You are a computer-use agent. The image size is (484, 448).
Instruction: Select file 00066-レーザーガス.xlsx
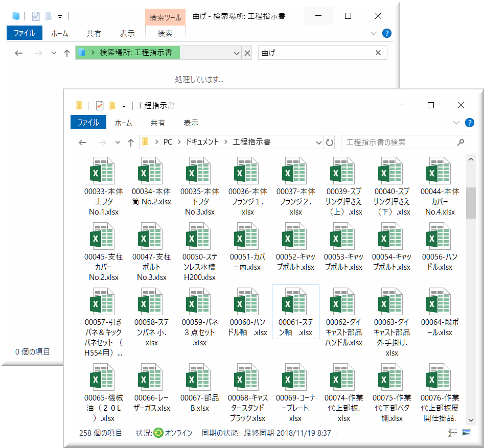pyautogui.click(x=151, y=388)
